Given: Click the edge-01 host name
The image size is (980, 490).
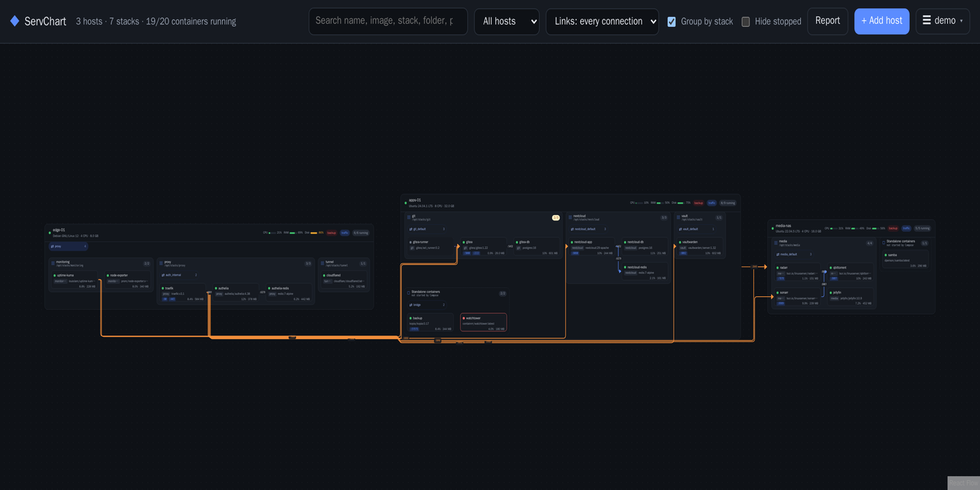Looking at the screenshot, I should coord(59,230).
